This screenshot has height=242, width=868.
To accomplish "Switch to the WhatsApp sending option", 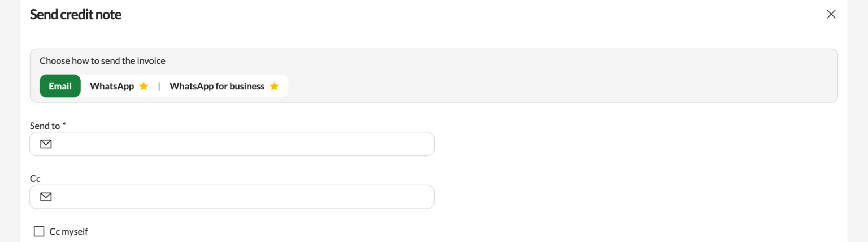I will click(x=112, y=86).
